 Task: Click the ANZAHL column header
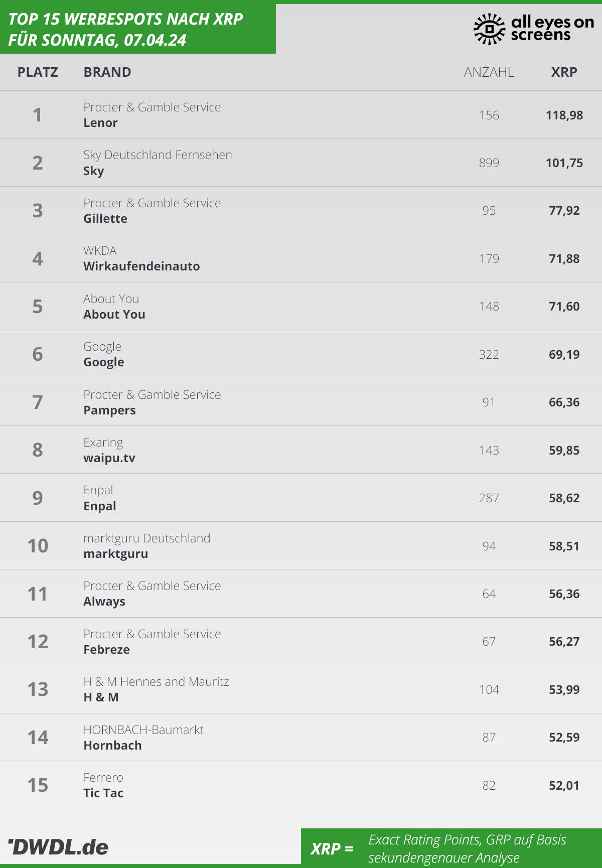(489, 72)
